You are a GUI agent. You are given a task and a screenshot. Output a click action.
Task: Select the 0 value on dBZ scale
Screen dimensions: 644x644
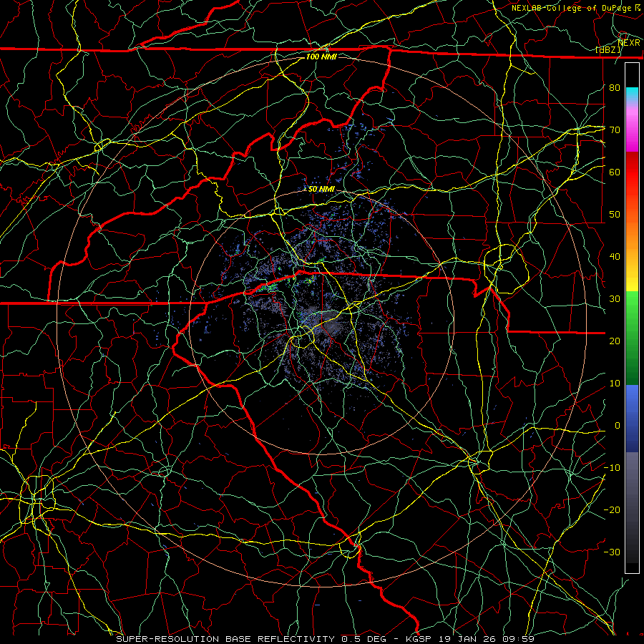tap(618, 426)
